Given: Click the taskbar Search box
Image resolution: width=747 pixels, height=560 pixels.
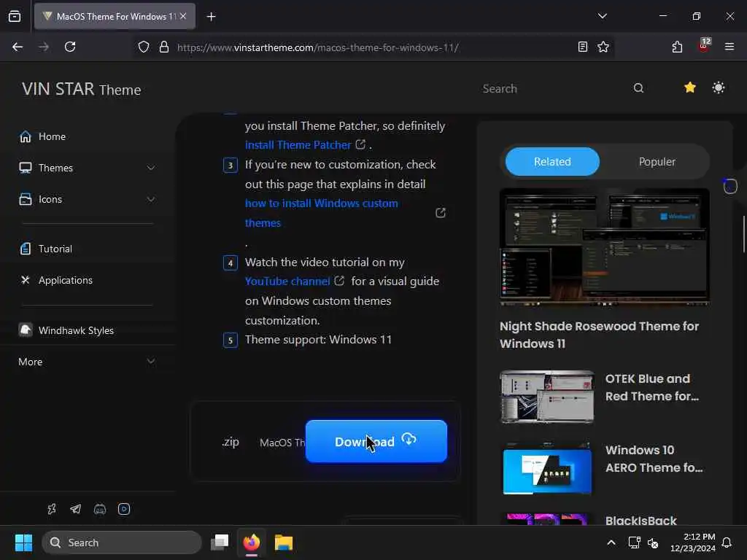Looking at the screenshot, I should tap(122, 542).
